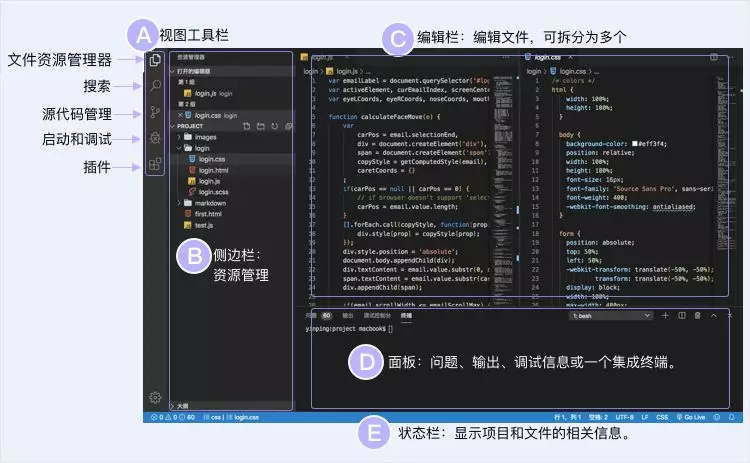Click UTF-8 encoding in status bar

(x=625, y=417)
